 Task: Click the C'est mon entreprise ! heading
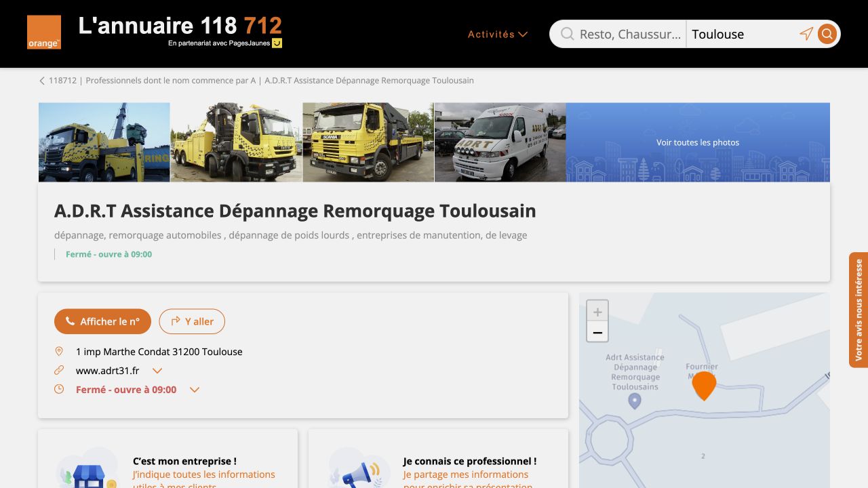(x=184, y=461)
